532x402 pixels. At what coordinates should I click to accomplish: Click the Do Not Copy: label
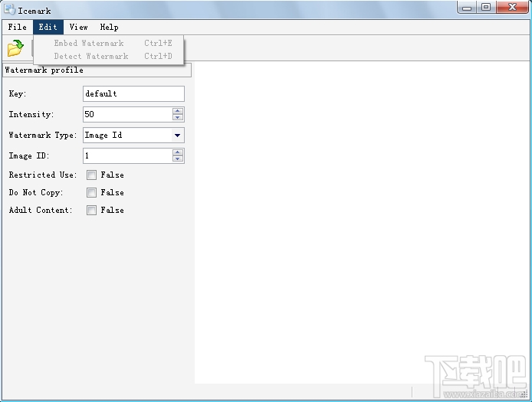coord(36,192)
